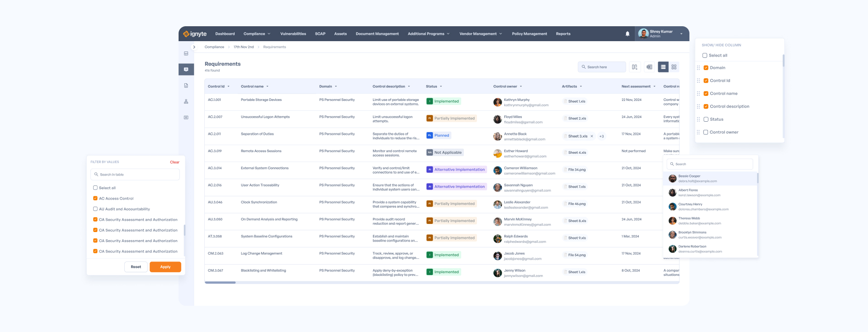Focus the Search here input field

[602, 67]
